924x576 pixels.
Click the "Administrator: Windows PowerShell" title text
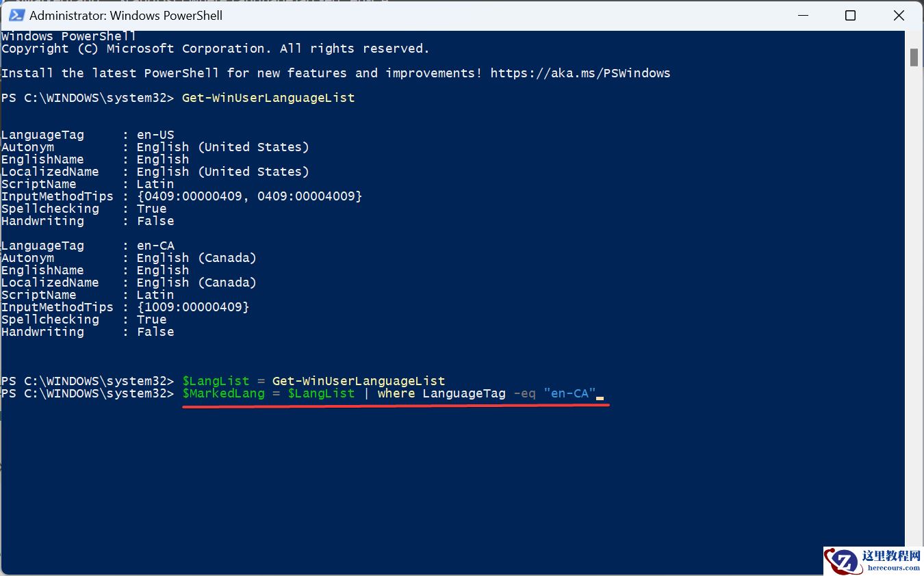[126, 15]
